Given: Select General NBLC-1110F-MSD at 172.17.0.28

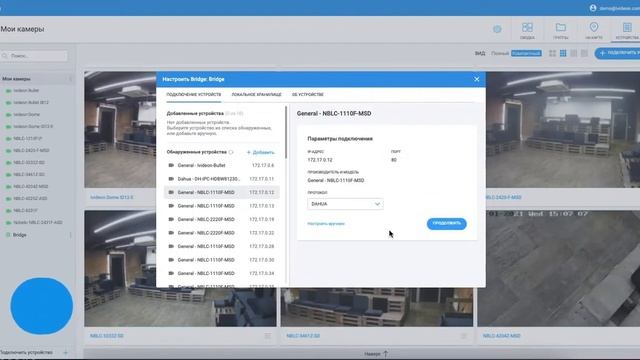Looking at the screenshot, I should point(222,246).
